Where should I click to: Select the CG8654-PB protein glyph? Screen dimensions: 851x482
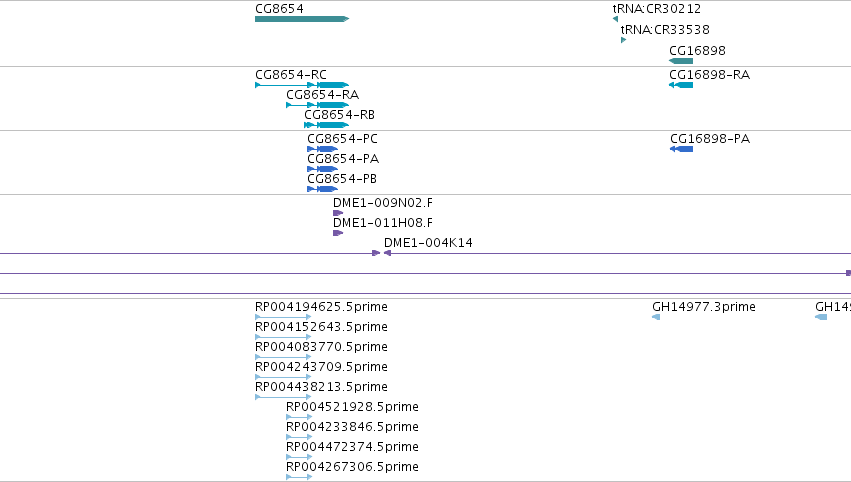click(322, 189)
